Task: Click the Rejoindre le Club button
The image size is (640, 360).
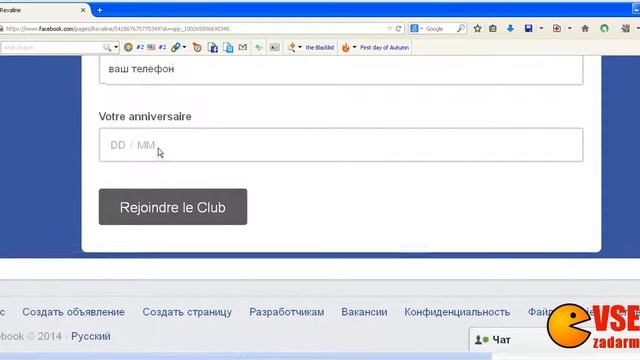Action: click(x=173, y=207)
